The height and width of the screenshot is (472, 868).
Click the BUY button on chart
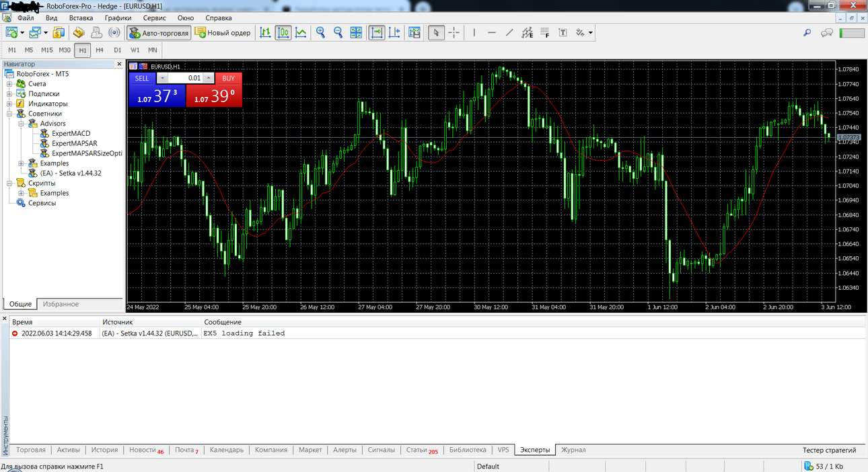(229, 78)
